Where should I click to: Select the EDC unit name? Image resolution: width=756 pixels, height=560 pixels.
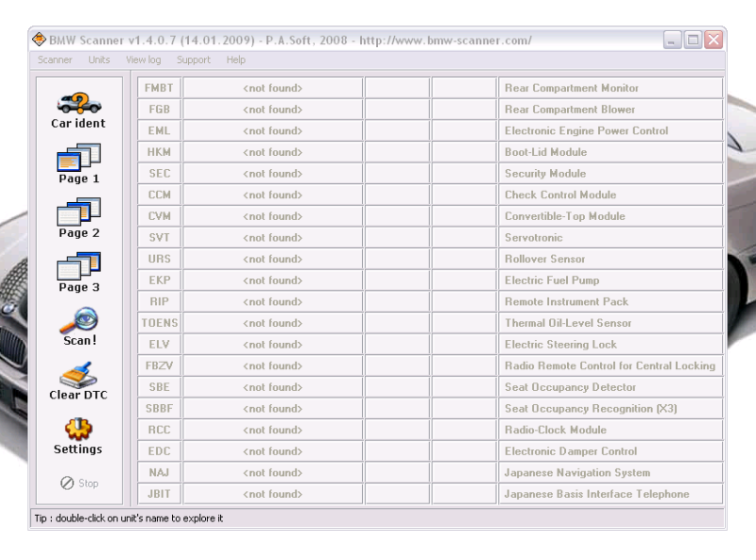159,451
